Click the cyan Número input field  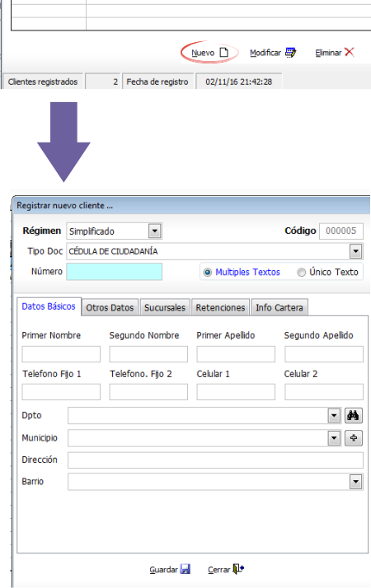(x=115, y=272)
